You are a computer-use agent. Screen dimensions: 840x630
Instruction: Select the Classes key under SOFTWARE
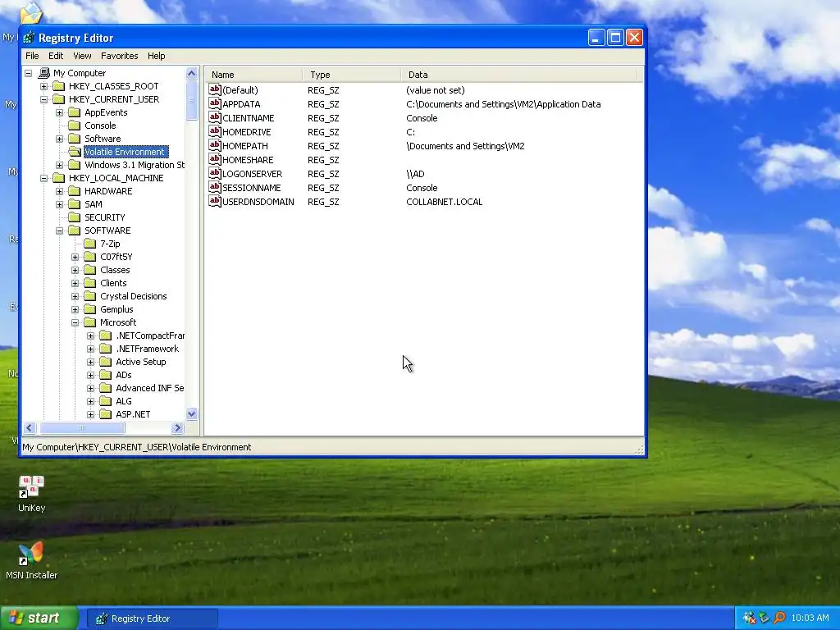click(x=115, y=270)
